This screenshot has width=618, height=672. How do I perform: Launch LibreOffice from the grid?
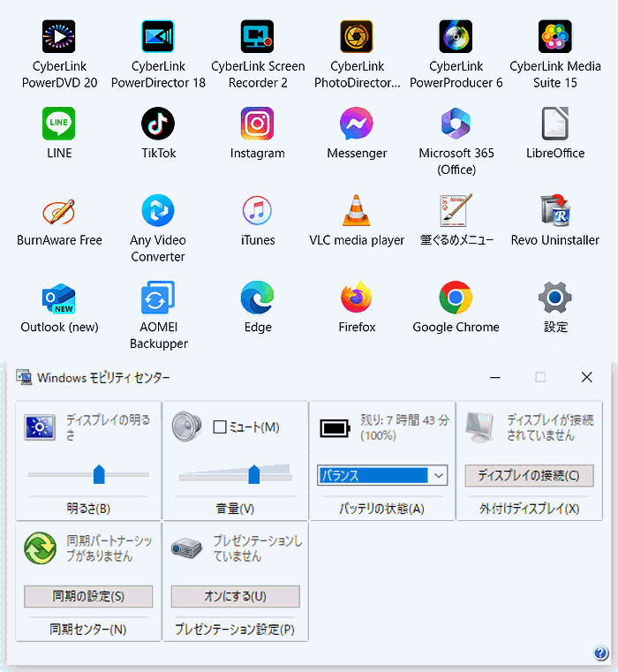coord(555,124)
